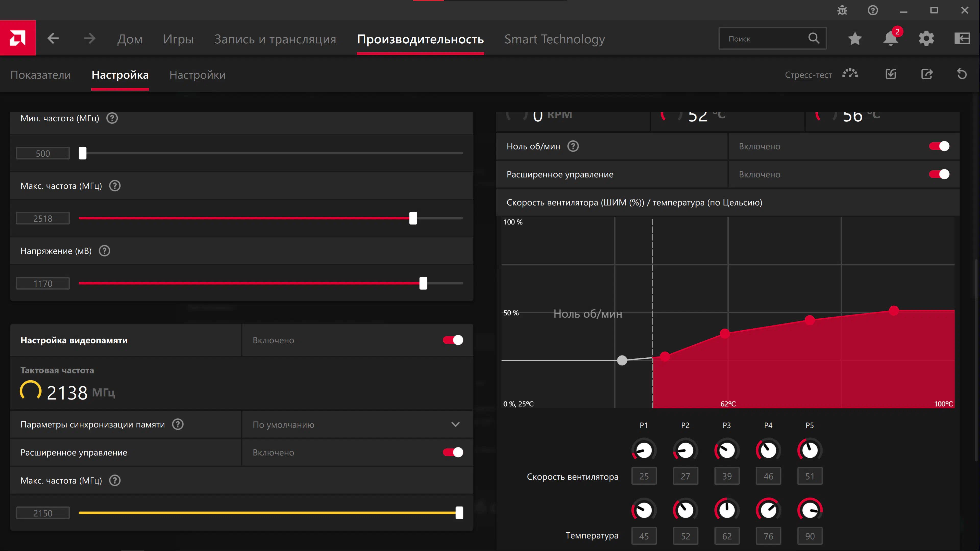Viewport: 980px width, 551px height.
Task: Click the reset undo arrow icon
Action: [962, 74]
